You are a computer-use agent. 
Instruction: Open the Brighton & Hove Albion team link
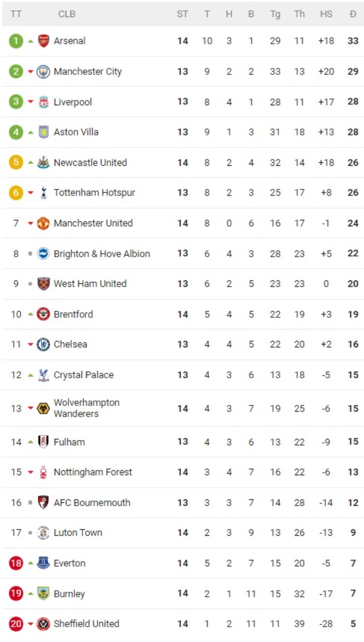coord(102,254)
